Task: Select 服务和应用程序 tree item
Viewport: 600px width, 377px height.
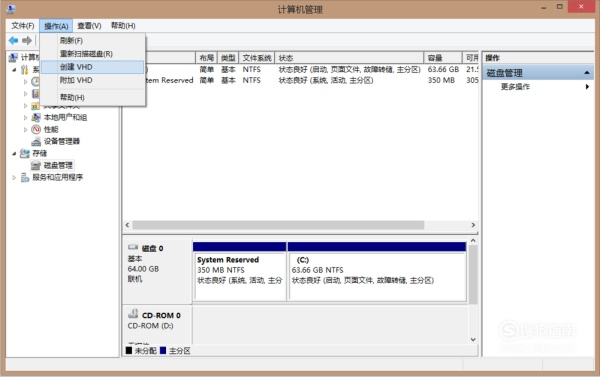Action: coord(57,177)
